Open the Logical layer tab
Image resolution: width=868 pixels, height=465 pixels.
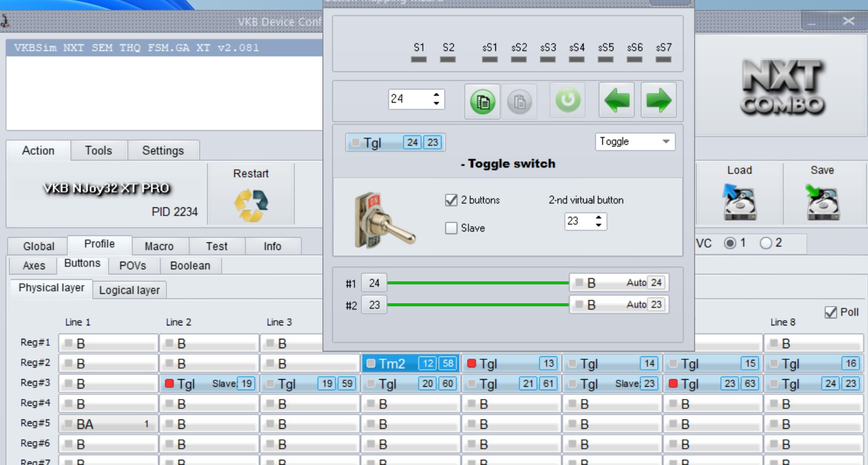tap(129, 290)
